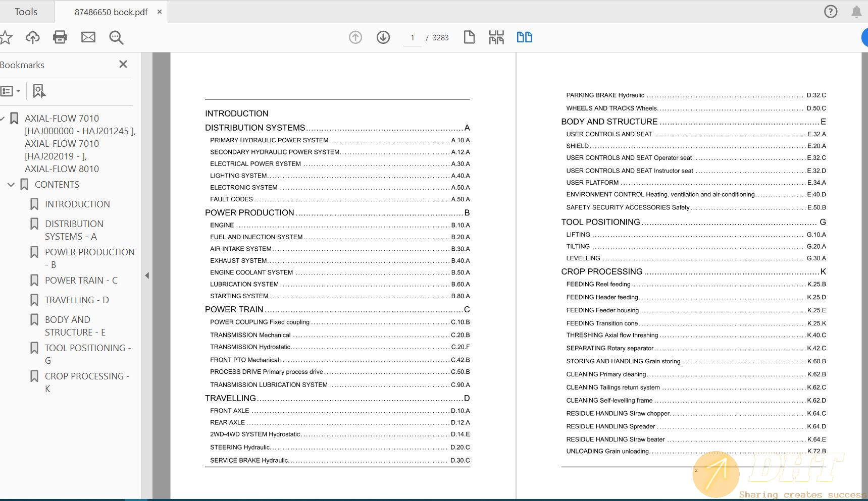
Task: Follow the POWER TRAIN contents heading
Action: (337, 309)
